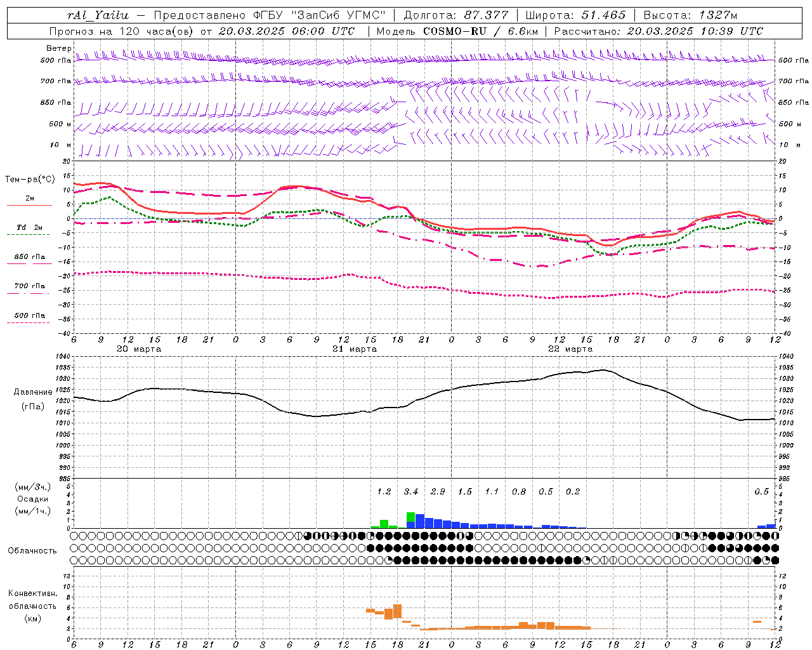Click the 0.2 precipitation total value
This screenshot has width=812, height=650.
[x=573, y=492]
